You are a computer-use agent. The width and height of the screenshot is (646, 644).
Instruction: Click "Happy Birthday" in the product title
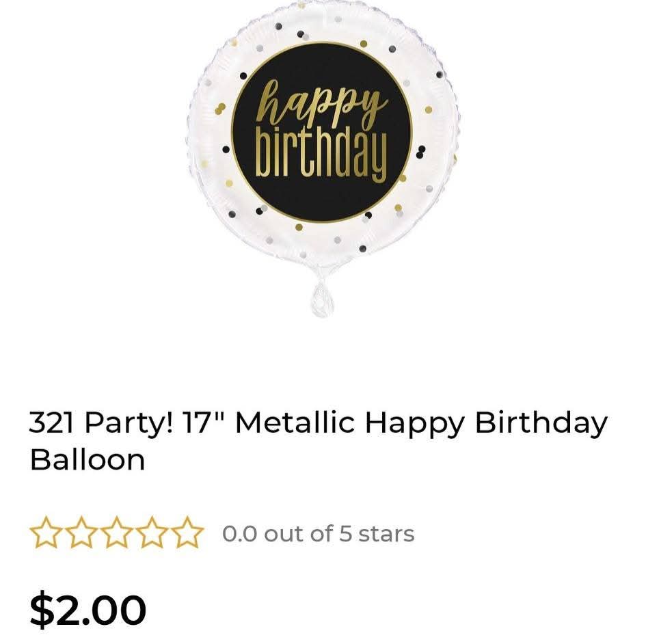485,424
